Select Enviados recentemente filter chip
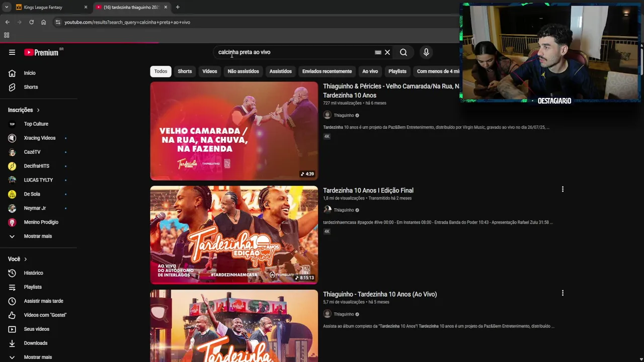The image size is (644, 362). [x=327, y=71]
